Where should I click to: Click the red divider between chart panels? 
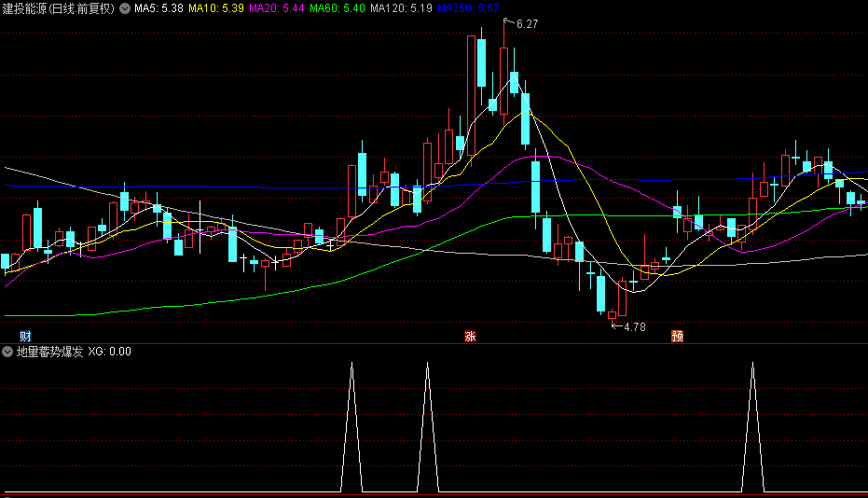pos(434,343)
